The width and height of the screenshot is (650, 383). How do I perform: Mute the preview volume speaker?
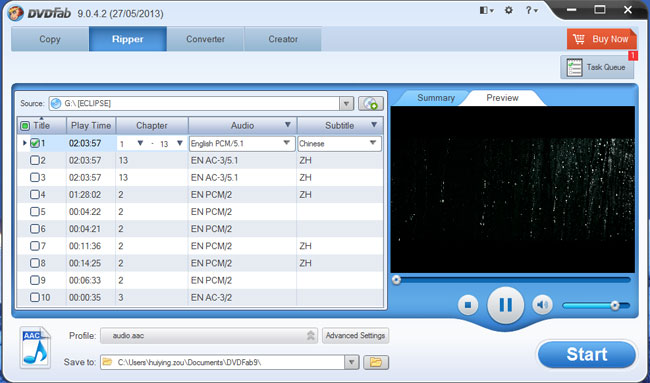tap(542, 305)
